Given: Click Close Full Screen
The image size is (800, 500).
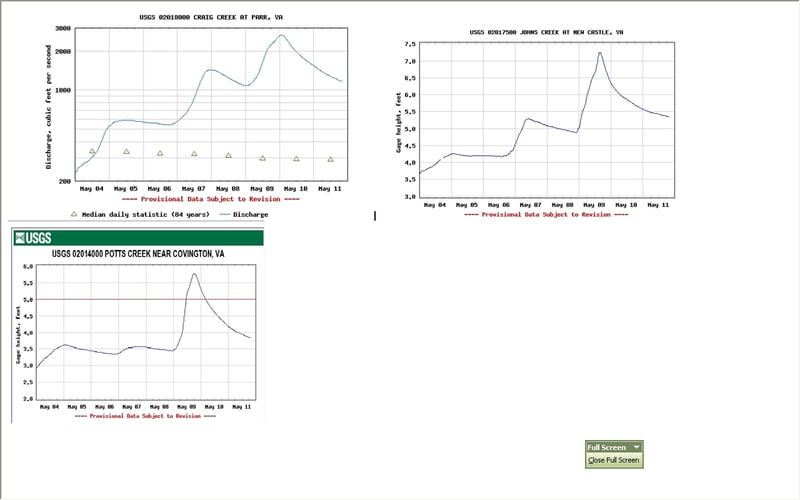Looking at the screenshot, I should point(614,460).
